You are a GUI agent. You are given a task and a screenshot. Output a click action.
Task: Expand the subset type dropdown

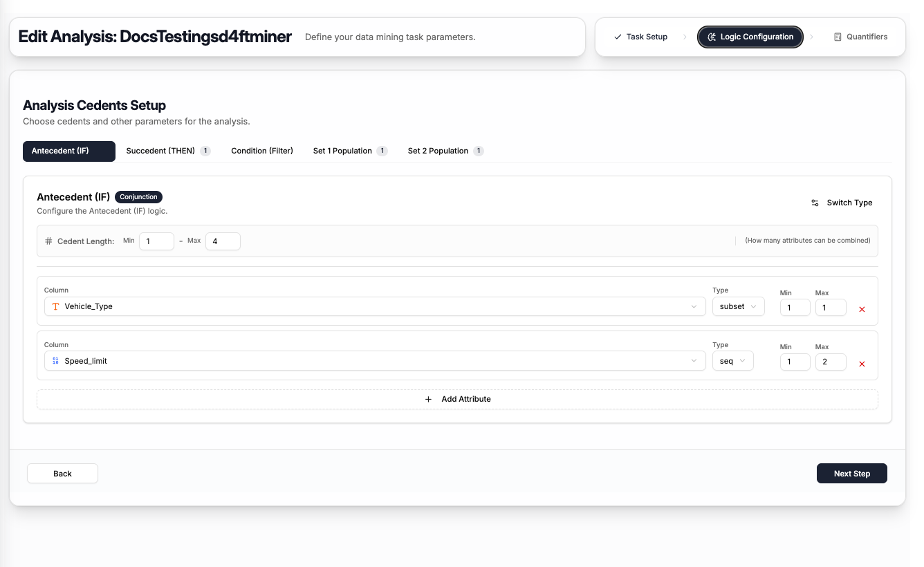point(738,306)
